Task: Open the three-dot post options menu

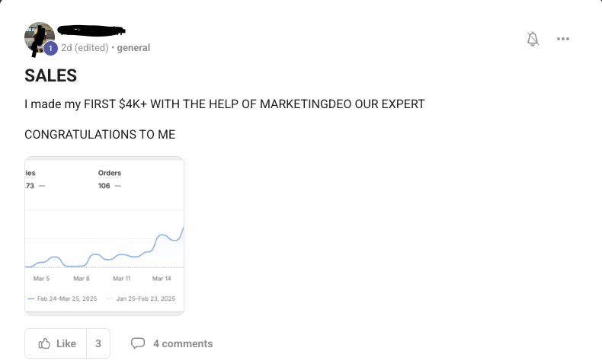Action: [563, 39]
